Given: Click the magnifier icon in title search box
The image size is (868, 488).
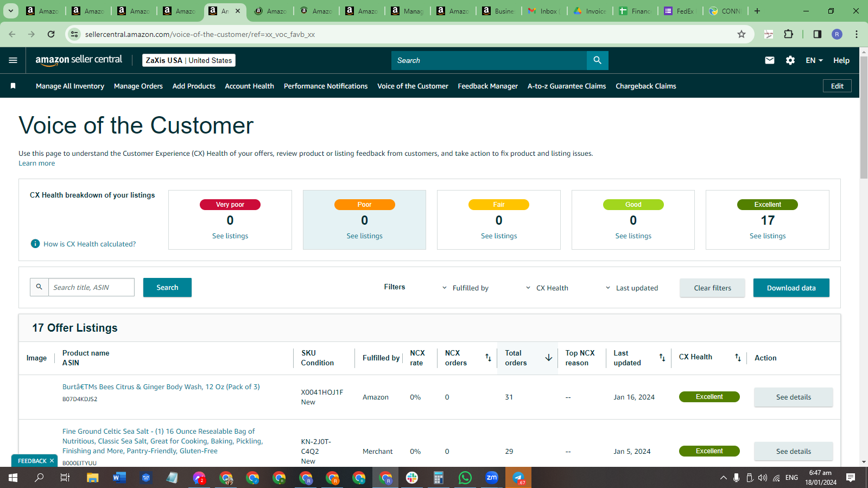Looking at the screenshot, I should coord(39,287).
